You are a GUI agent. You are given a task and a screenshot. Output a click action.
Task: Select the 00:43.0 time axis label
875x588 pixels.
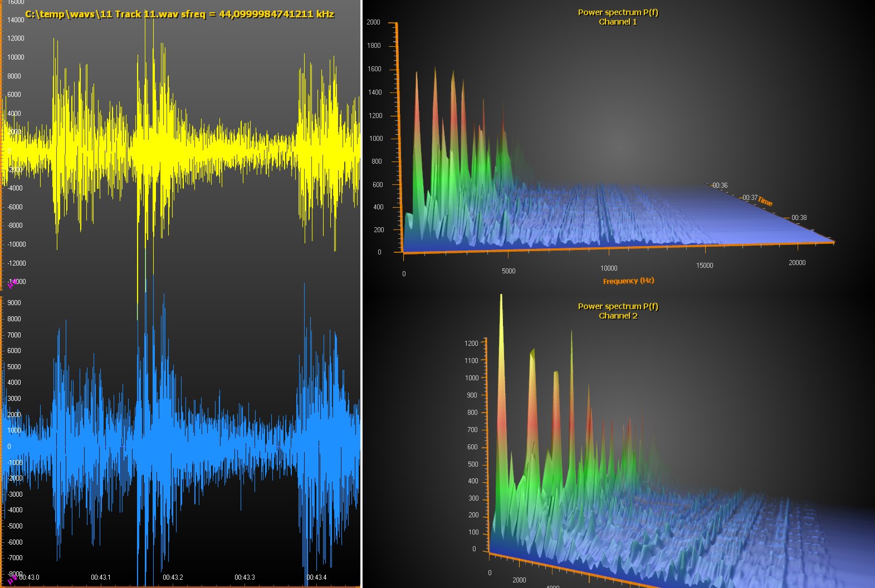tap(29, 577)
